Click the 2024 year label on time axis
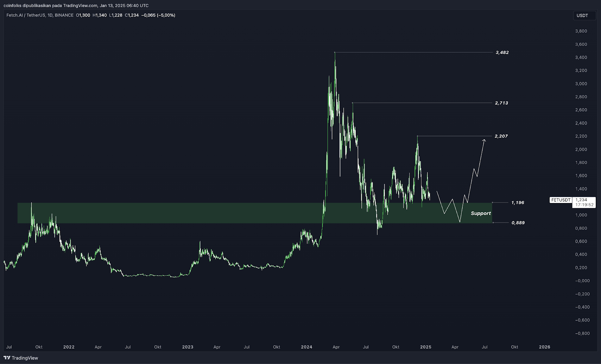Screen dimensions: 601x364 (307, 347)
